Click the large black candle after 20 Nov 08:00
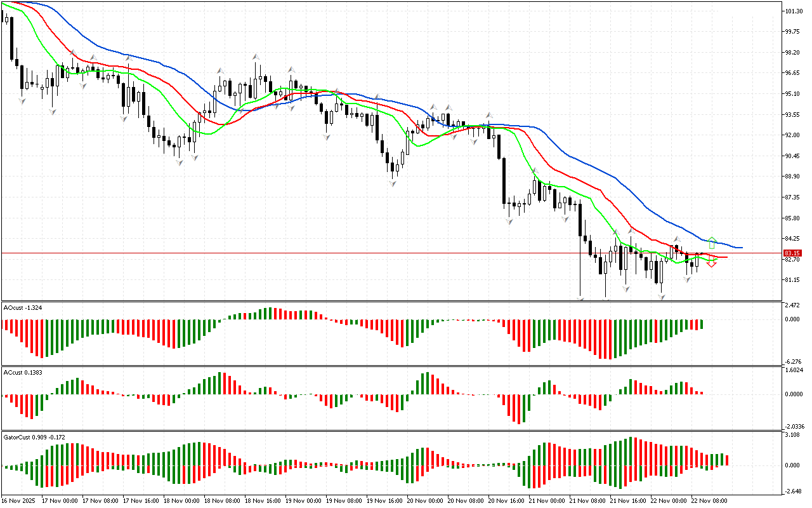This screenshot has height=508, width=812. (504, 181)
